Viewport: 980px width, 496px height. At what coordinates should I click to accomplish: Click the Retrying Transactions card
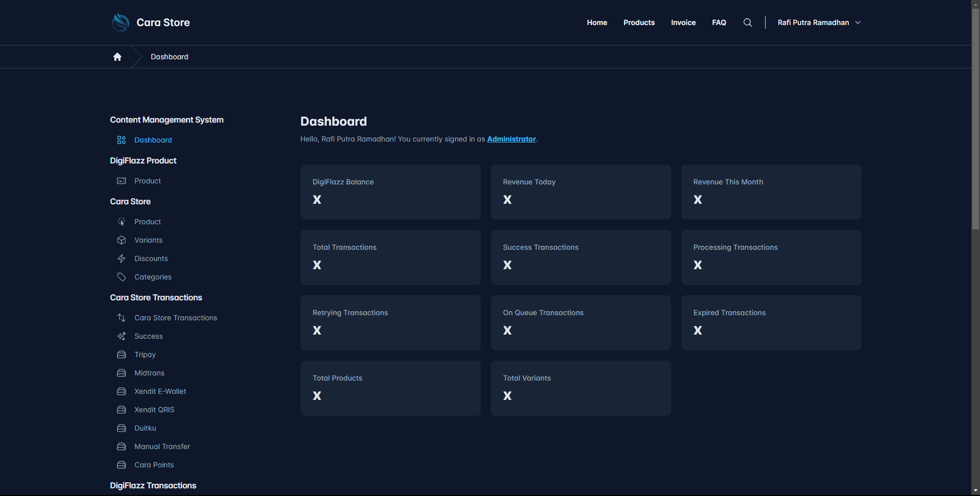click(x=390, y=323)
